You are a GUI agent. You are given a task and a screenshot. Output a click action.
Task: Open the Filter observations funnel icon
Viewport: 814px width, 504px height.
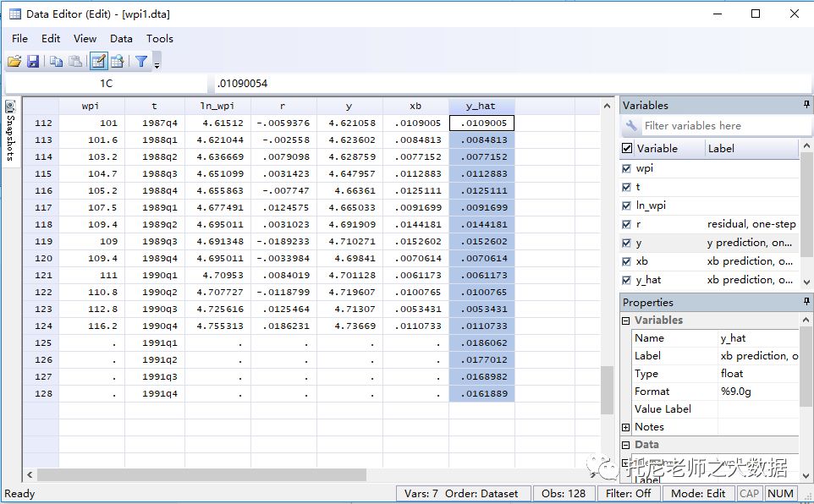(141, 62)
